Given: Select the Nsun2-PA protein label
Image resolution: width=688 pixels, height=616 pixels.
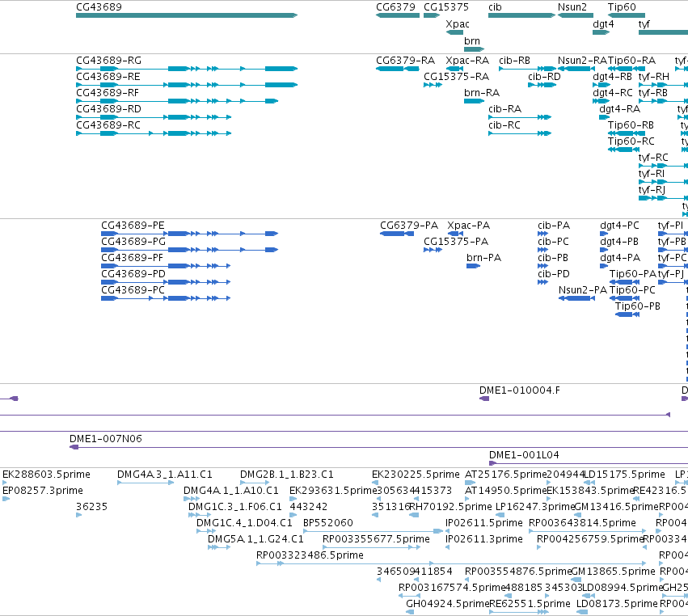Looking at the screenshot, I should pyautogui.click(x=583, y=290).
